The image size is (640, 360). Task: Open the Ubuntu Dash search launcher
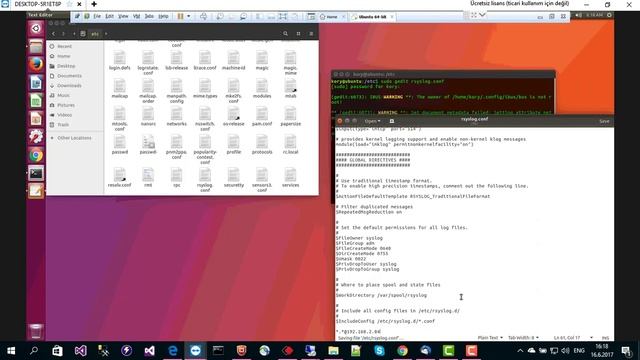pos(36,29)
